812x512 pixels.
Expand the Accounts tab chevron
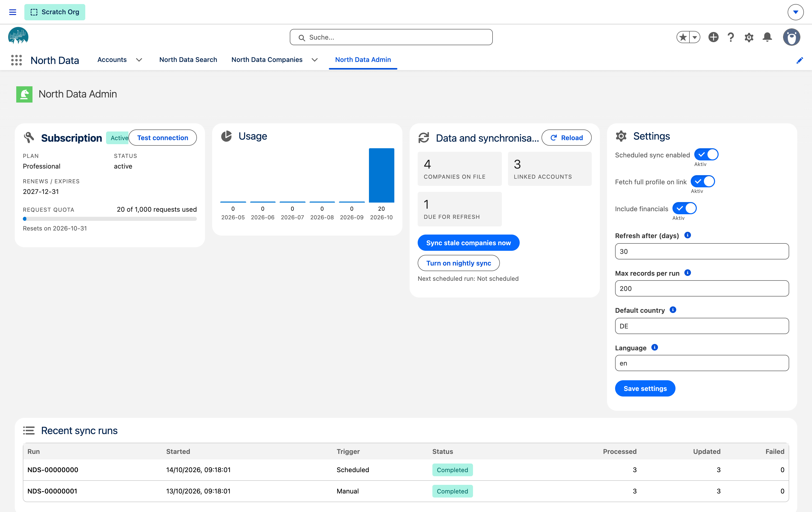click(x=139, y=60)
